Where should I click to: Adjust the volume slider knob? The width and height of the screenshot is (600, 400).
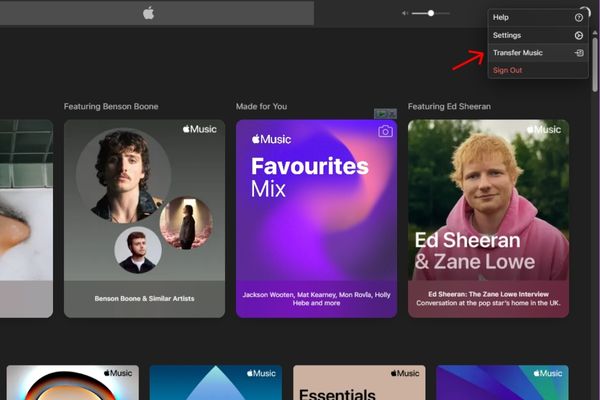point(431,13)
